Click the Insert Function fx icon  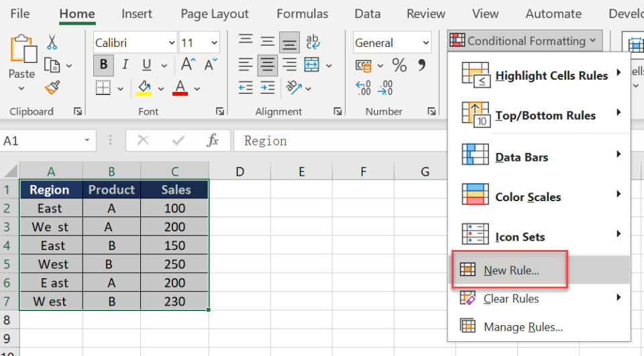coord(213,141)
